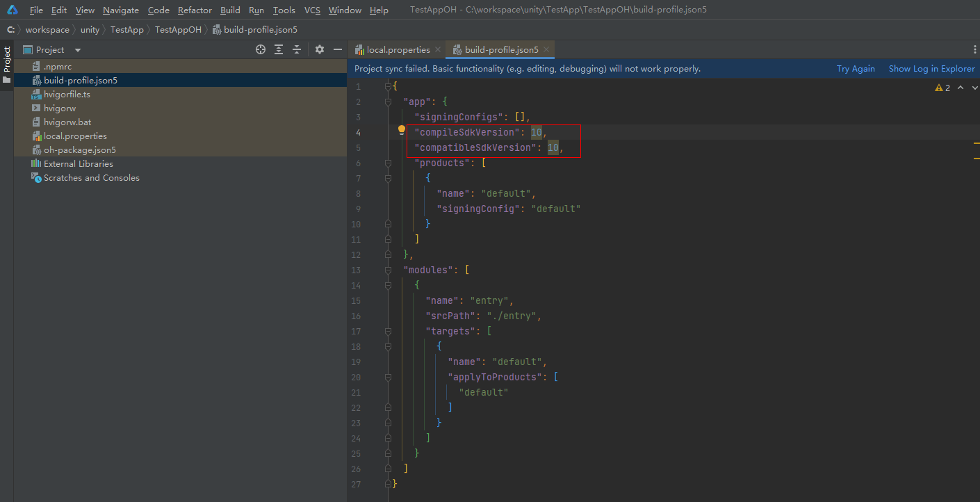Open the Refactor menu
Screen dimensions: 980x502
[195, 10]
